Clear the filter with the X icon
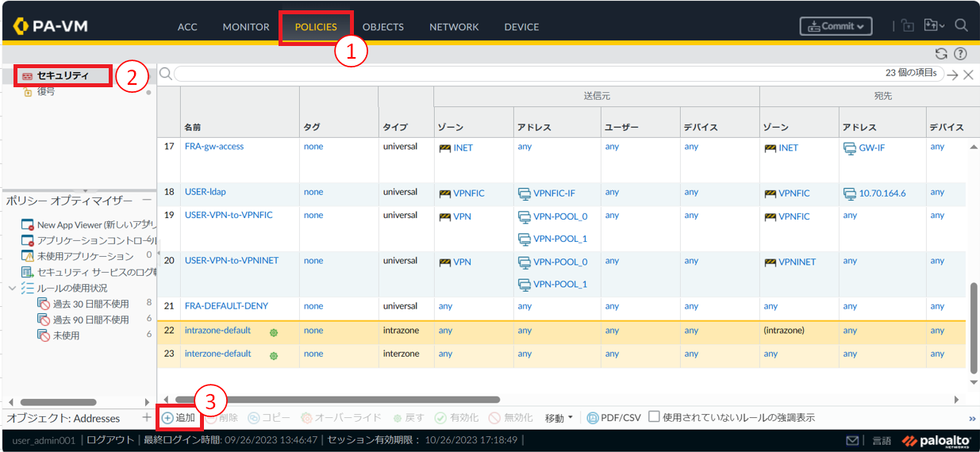This screenshot has width=980, height=452. coord(968,75)
